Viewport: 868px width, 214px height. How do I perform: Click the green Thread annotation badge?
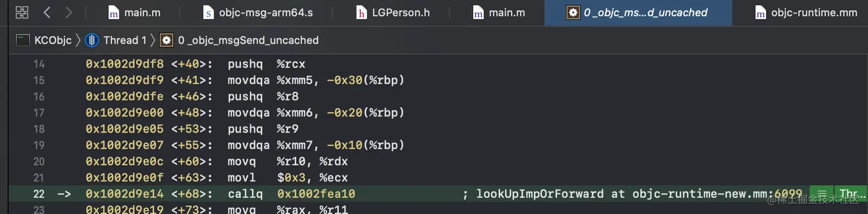(850, 194)
